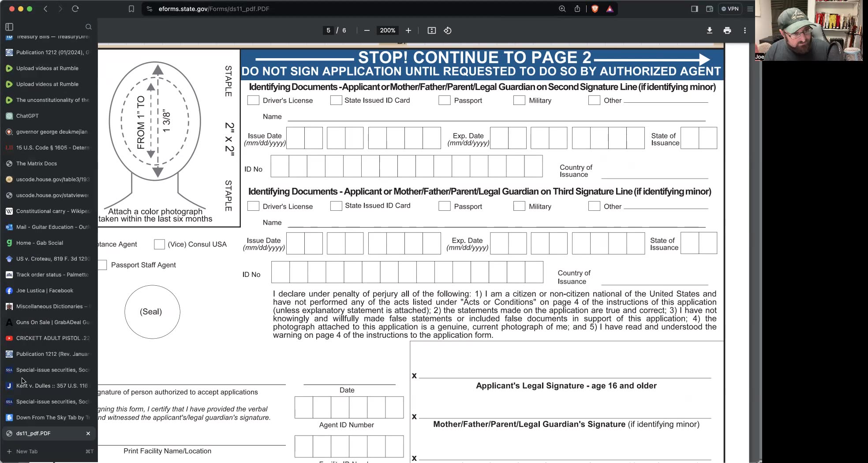
Task: Toggle the browser side panel open
Action: [x=694, y=9]
